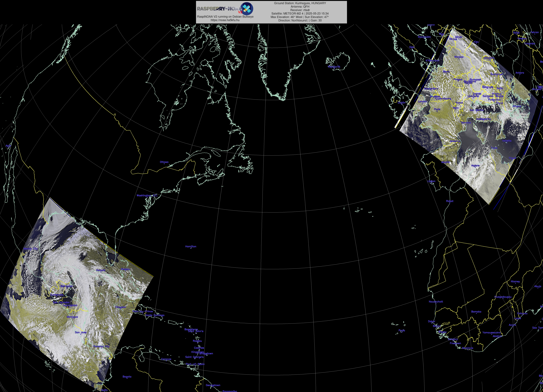Click the San Jose city label
The image size is (543, 392).
(81, 332)
